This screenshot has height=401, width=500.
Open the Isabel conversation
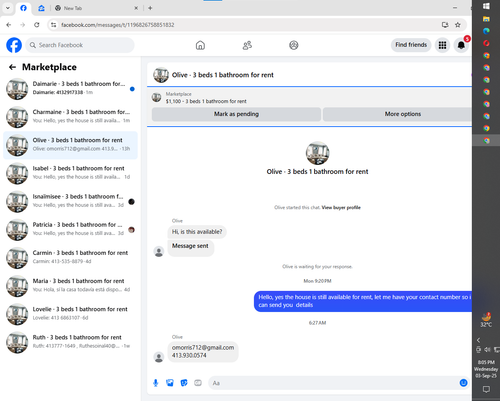[x=70, y=173]
